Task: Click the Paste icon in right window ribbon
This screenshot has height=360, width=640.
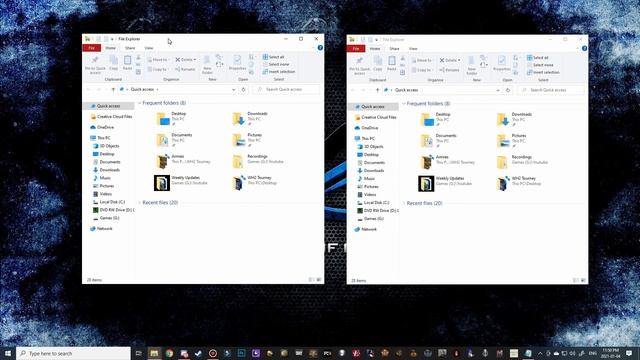Action: [x=392, y=64]
